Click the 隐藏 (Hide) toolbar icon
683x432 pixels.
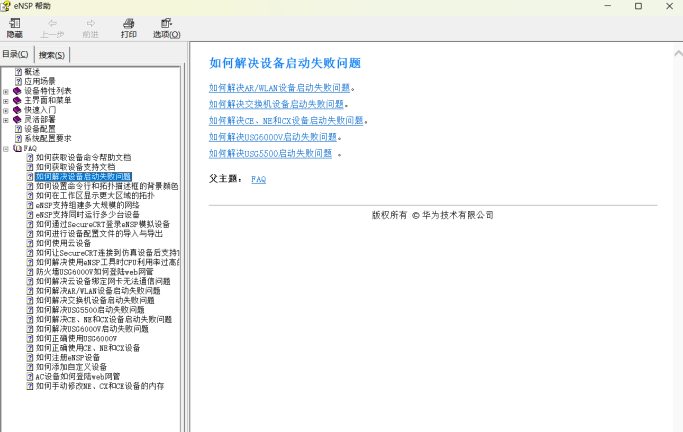pos(14,23)
